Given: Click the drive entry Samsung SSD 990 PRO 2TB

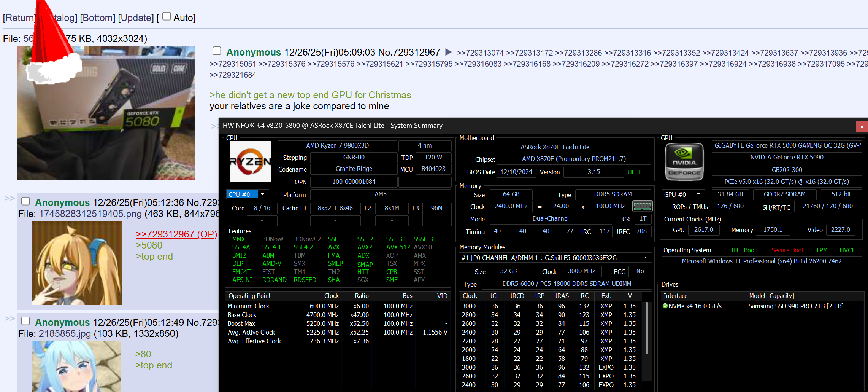Looking at the screenshot, I should [x=796, y=306].
